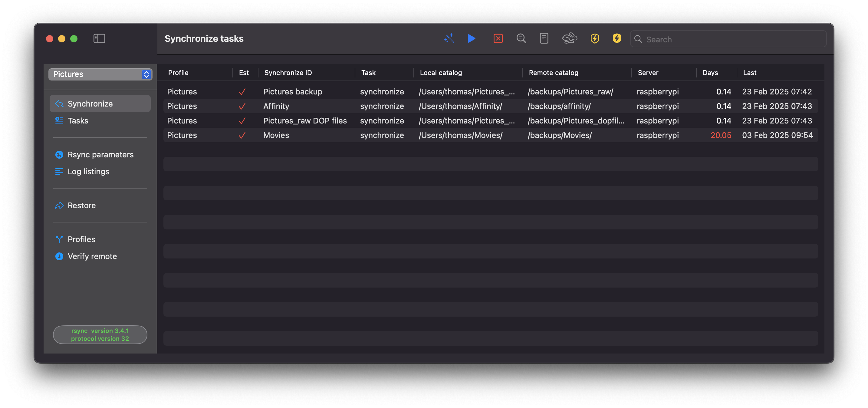
Task: Click the Profiles branch icon in sidebar
Action: point(59,239)
